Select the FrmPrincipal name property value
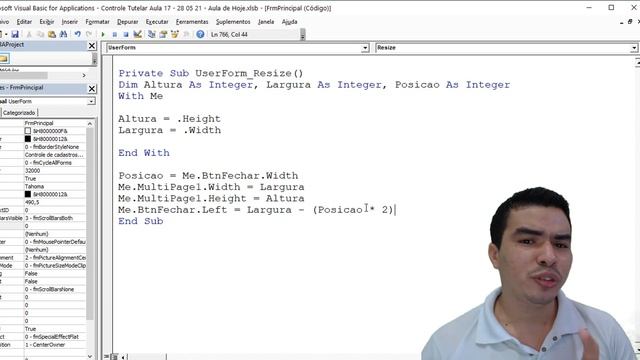Image resolution: width=640 pixels, height=360 pixels. point(55,123)
